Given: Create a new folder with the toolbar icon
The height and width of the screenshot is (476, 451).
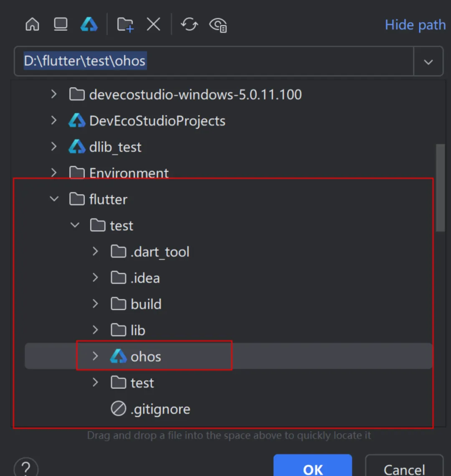Looking at the screenshot, I should tap(125, 24).
